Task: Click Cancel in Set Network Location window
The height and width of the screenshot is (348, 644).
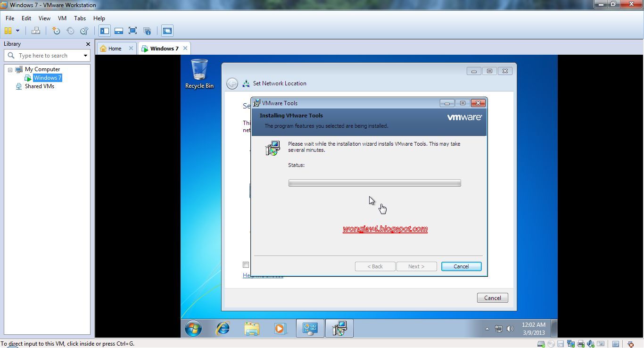Action: coord(493,298)
